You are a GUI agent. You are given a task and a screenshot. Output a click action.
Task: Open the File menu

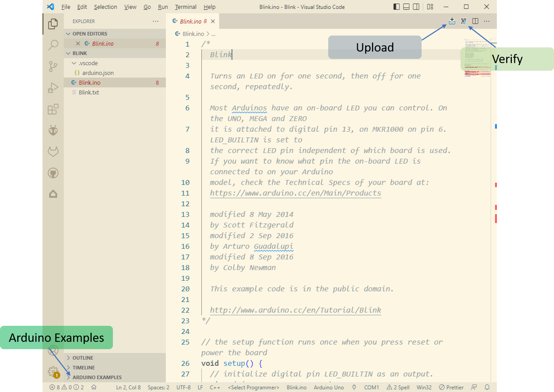[x=66, y=7]
